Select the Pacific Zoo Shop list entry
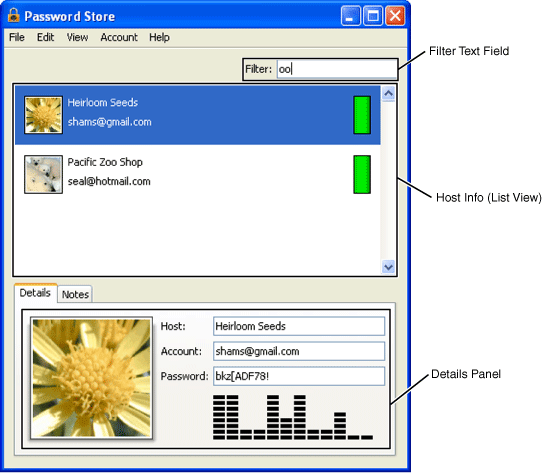This screenshot has width=543, height=473. click(x=197, y=174)
